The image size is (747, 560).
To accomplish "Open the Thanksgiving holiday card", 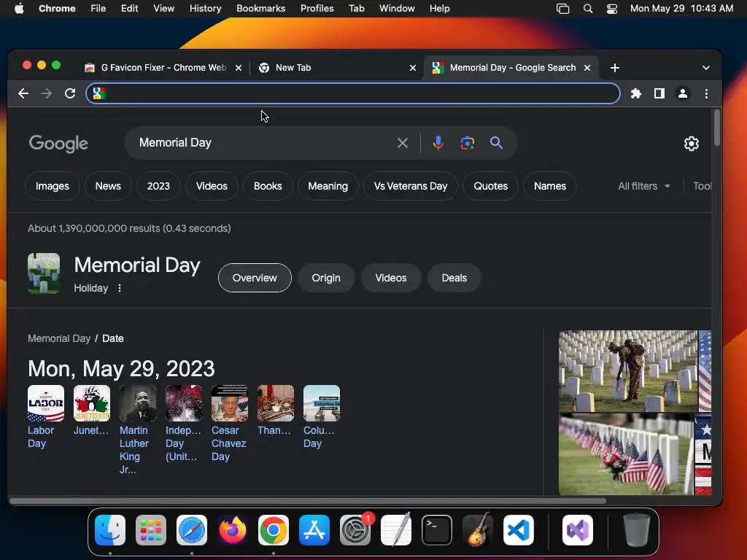I will (275, 411).
